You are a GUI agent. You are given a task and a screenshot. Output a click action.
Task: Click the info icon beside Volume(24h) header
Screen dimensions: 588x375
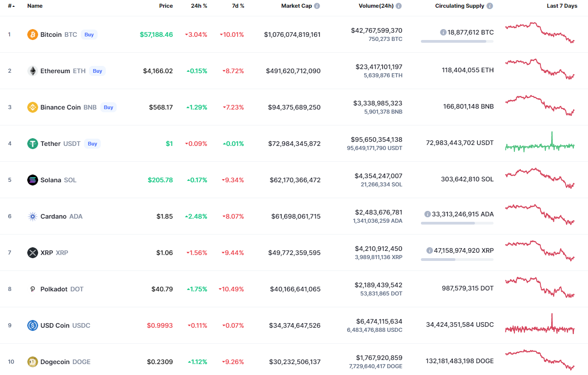coord(399,6)
